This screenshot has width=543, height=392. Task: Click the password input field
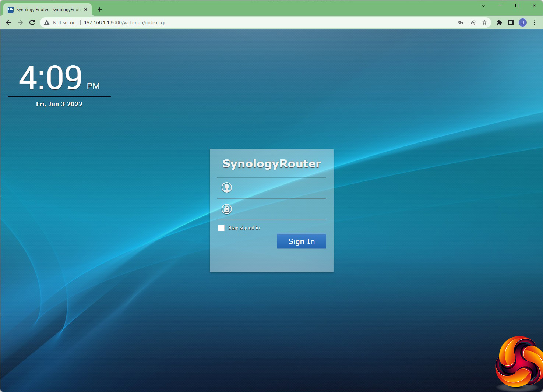click(x=272, y=209)
